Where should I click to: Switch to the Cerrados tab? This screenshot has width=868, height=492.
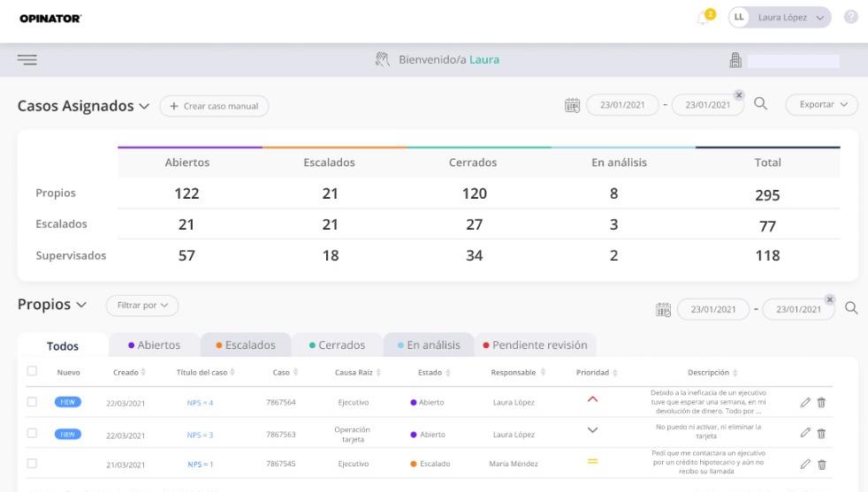[x=337, y=344]
